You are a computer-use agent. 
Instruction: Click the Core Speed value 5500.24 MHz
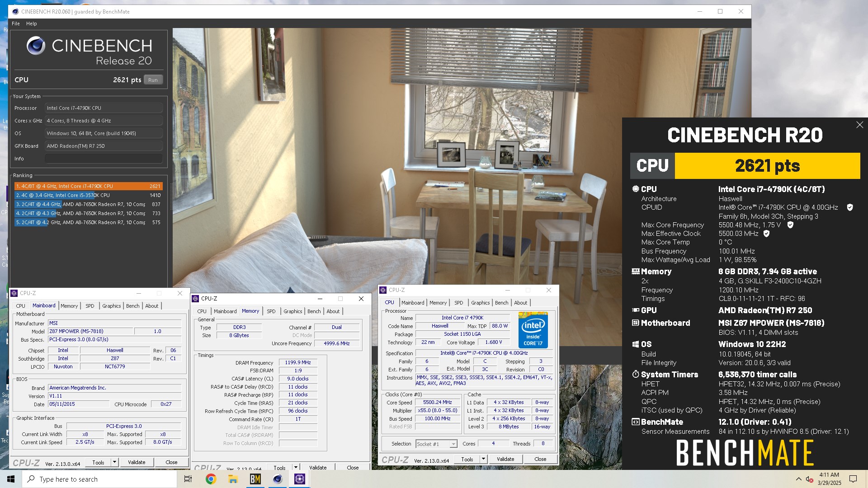(x=437, y=402)
